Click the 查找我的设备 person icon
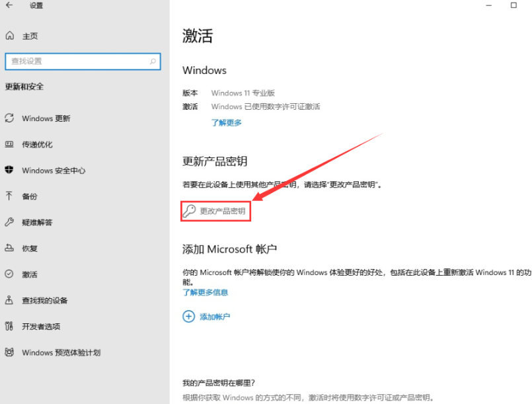This screenshot has height=404, width=532. (x=9, y=300)
